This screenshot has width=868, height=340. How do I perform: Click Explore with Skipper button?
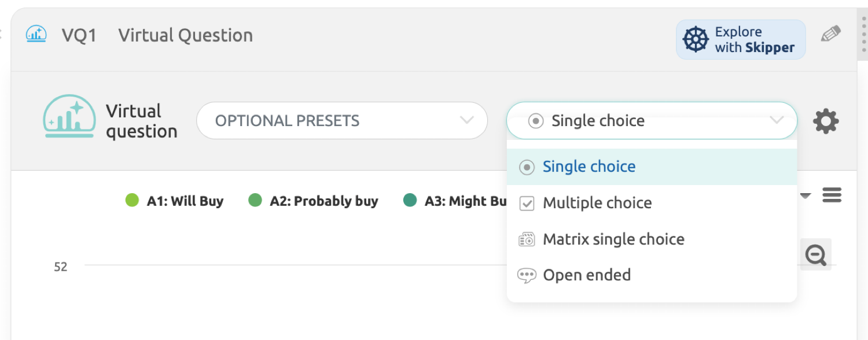click(741, 39)
